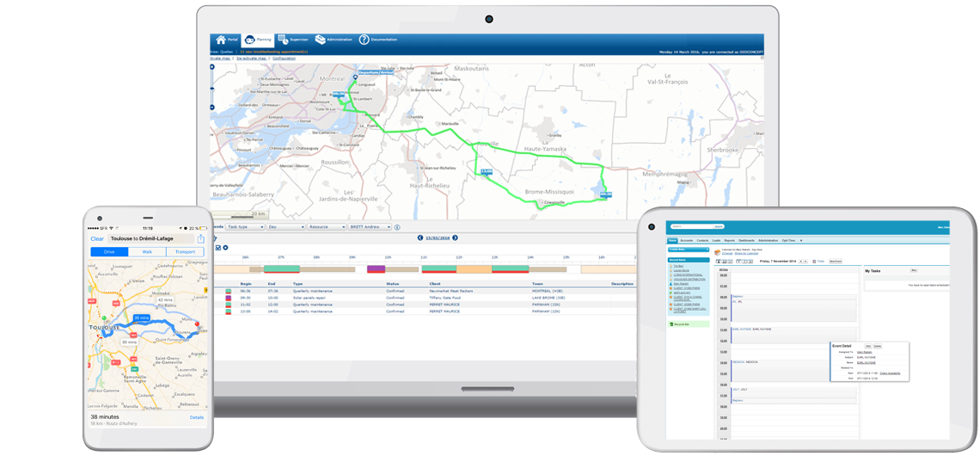This screenshot has height=456, width=980.
Task: Click map zoom-in plus button
Action: pos(212,66)
